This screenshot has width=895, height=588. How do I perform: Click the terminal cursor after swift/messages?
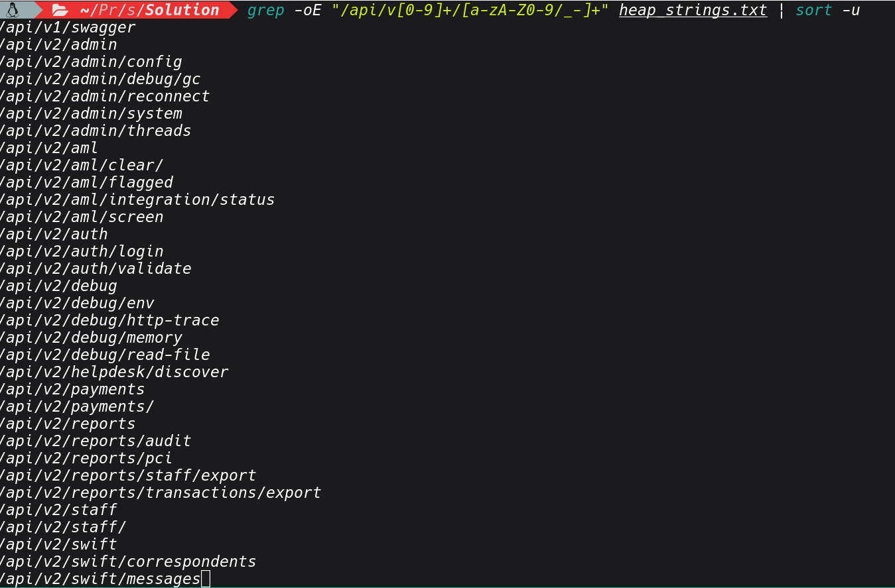tap(206, 579)
